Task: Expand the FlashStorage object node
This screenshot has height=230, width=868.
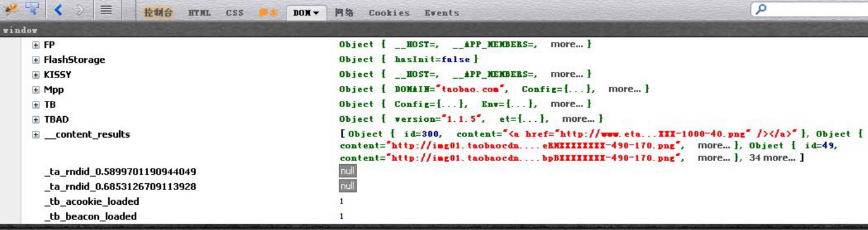Action: point(36,60)
